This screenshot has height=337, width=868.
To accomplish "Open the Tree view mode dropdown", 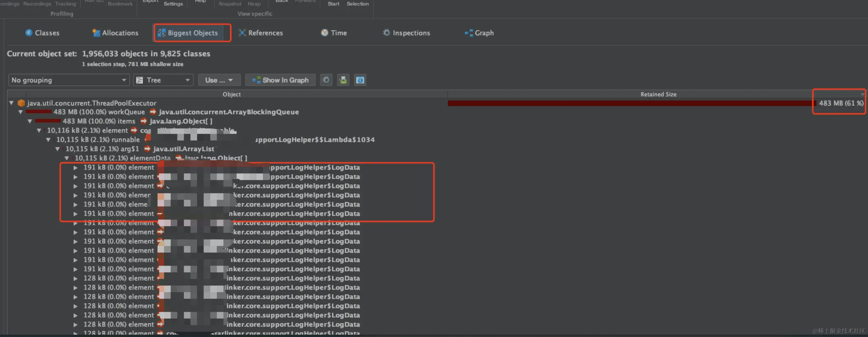I will point(163,80).
